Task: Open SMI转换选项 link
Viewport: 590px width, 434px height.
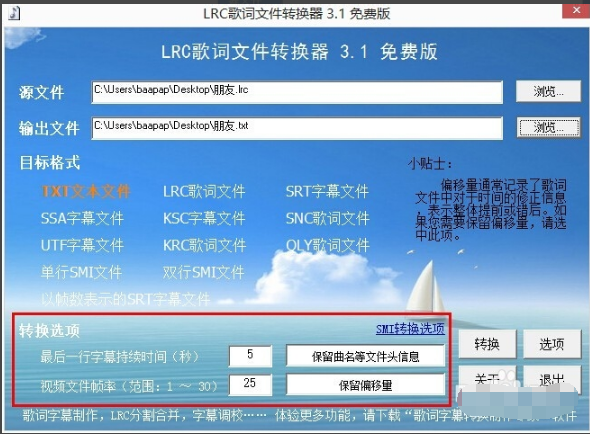Action: click(x=410, y=329)
